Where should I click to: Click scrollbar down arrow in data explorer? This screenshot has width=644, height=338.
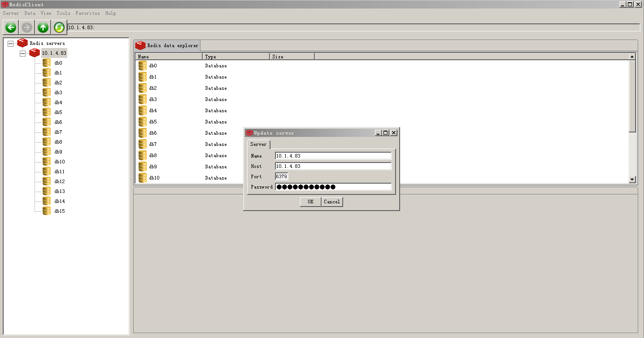632,180
